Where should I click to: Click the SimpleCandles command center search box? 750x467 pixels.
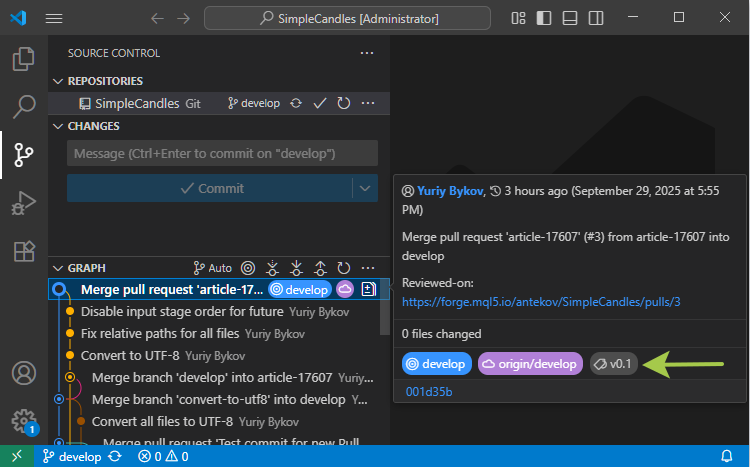tap(347, 18)
